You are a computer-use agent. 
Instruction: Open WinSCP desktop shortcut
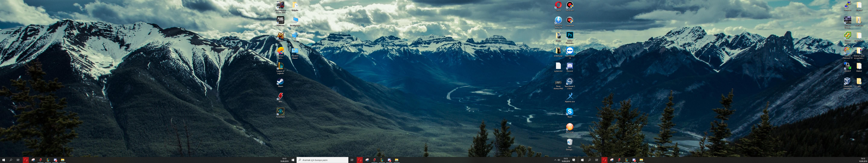click(848, 67)
